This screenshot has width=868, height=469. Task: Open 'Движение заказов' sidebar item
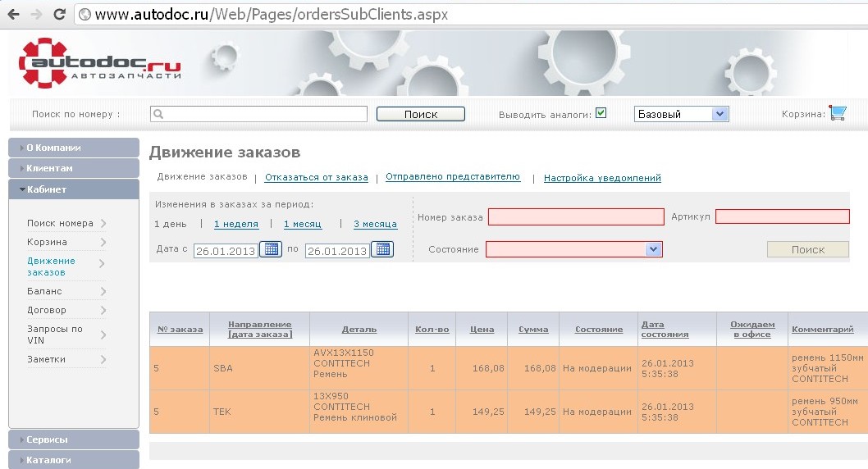click(x=51, y=266)
